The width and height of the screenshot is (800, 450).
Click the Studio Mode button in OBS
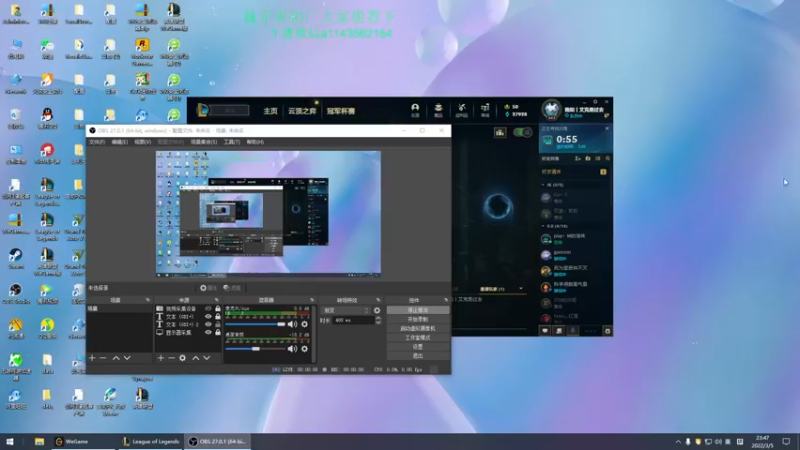point(418,338)
